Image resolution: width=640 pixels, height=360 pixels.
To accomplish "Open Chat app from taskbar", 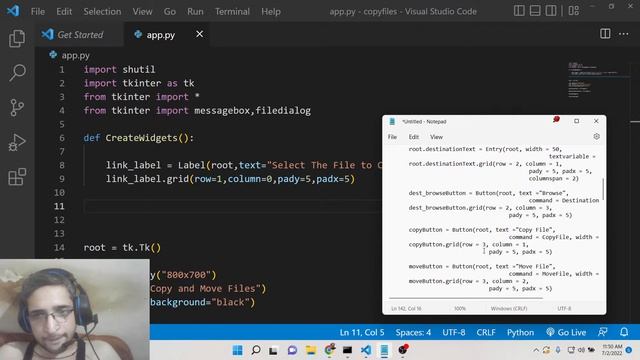I will click(292, 350).
